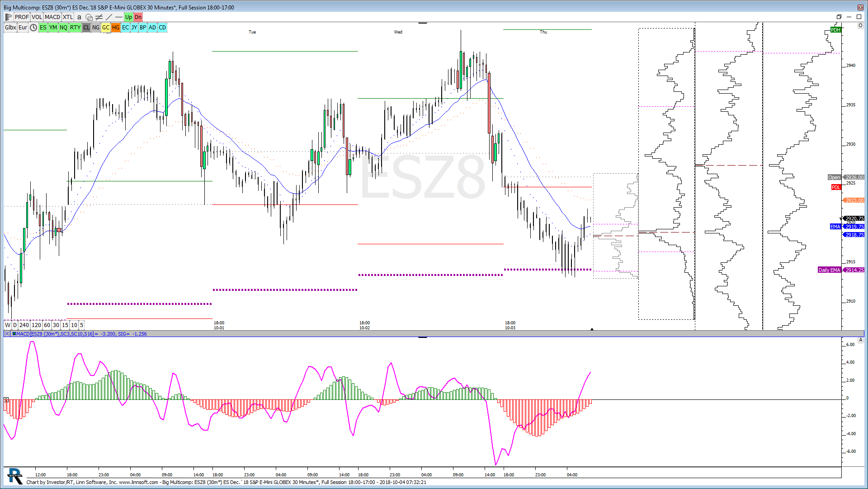The height and width of the screenshot is (489, 868).
Task: Set periodicity to 5 minutes
Action: click(81, 325)
